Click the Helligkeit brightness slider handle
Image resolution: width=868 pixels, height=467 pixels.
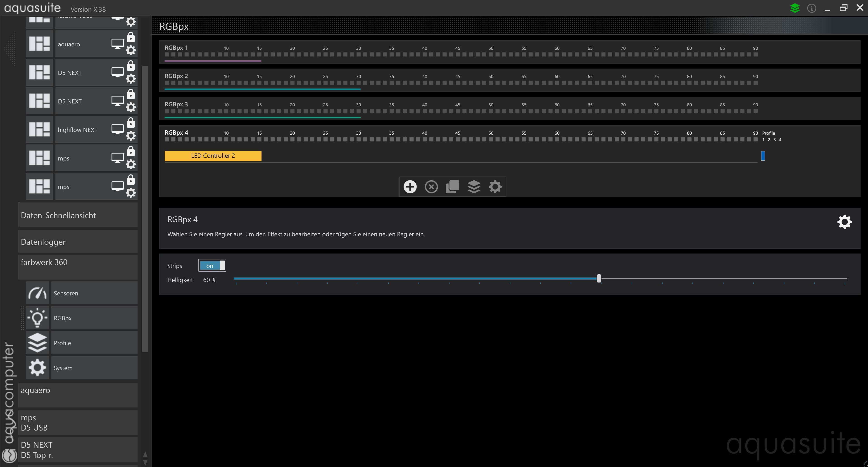click(x=599, y=278)
